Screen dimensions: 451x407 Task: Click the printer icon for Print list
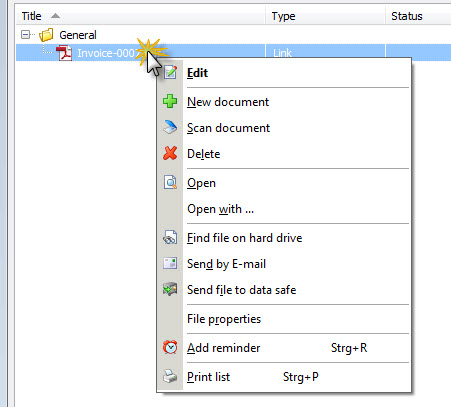pyautogui.click(x=170, y=376)
